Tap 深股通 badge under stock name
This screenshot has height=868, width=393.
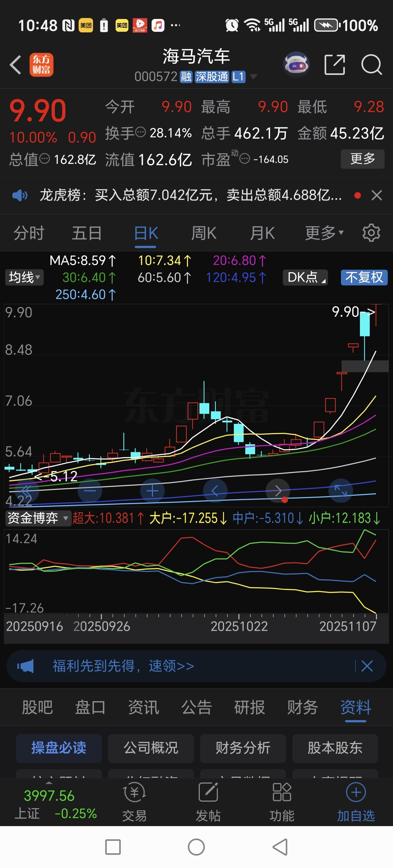pos(212,77)
